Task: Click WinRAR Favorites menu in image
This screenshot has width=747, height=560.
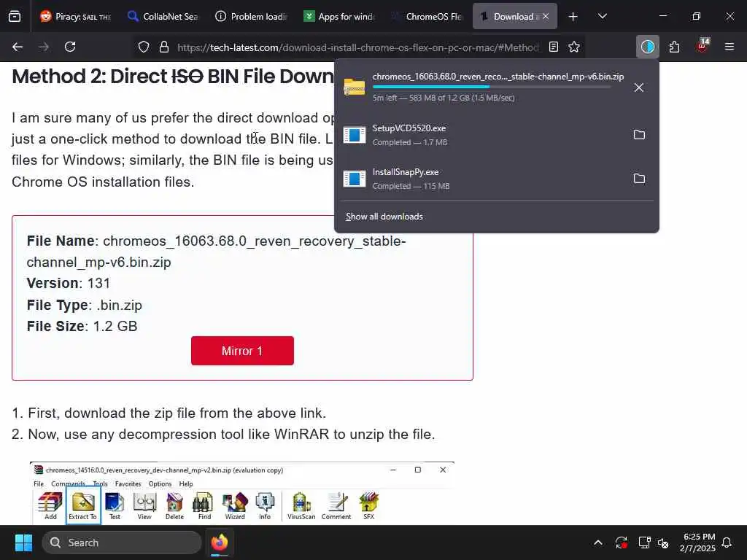Action: [x=128, y=484]
